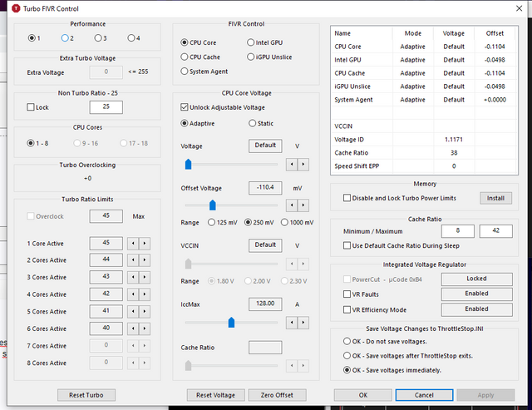Image resolution: width=532 pixels, height=410 pixels.
Task: Increase the 6 Cores Active ratio
Action: click(x=145, y=328)
